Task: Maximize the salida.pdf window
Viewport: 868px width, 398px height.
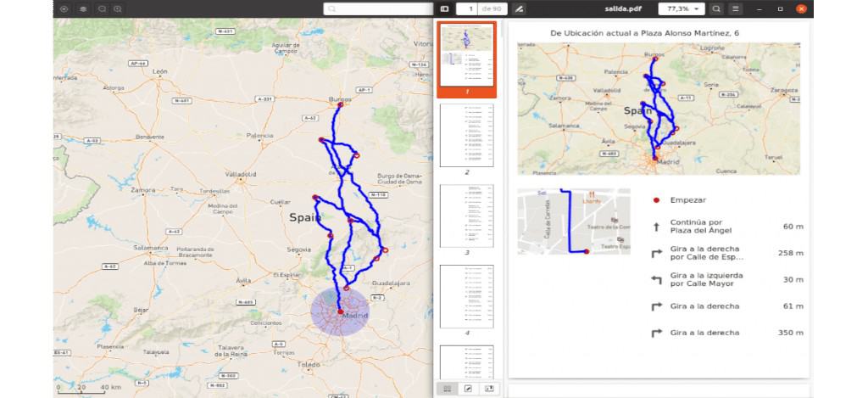Action: click(781, 8)
